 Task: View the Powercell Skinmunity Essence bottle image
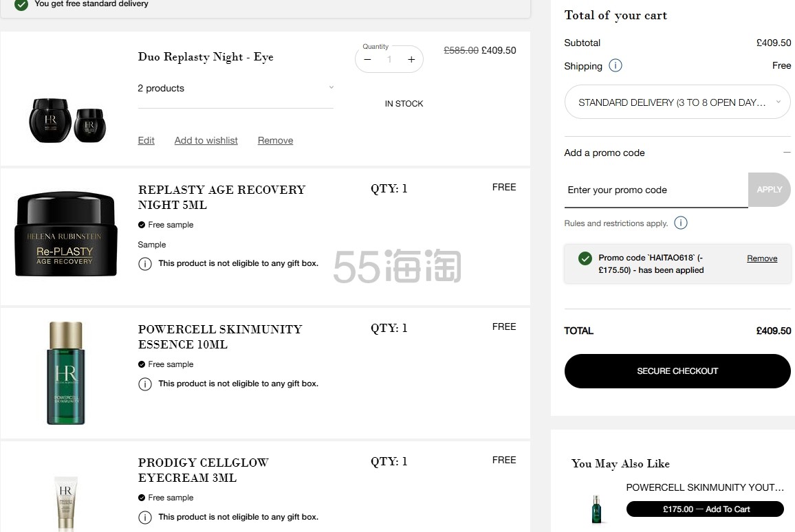[x=65, y=373]
